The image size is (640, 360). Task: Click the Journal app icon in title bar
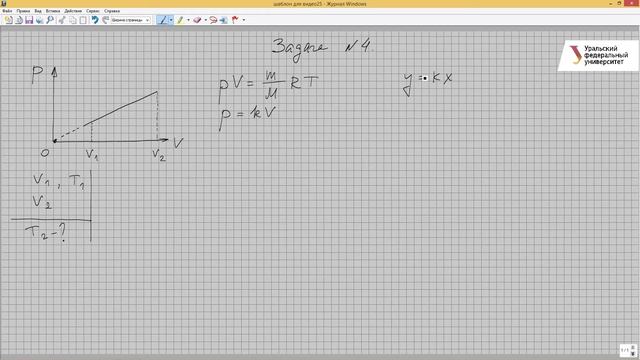pos(4,3)
